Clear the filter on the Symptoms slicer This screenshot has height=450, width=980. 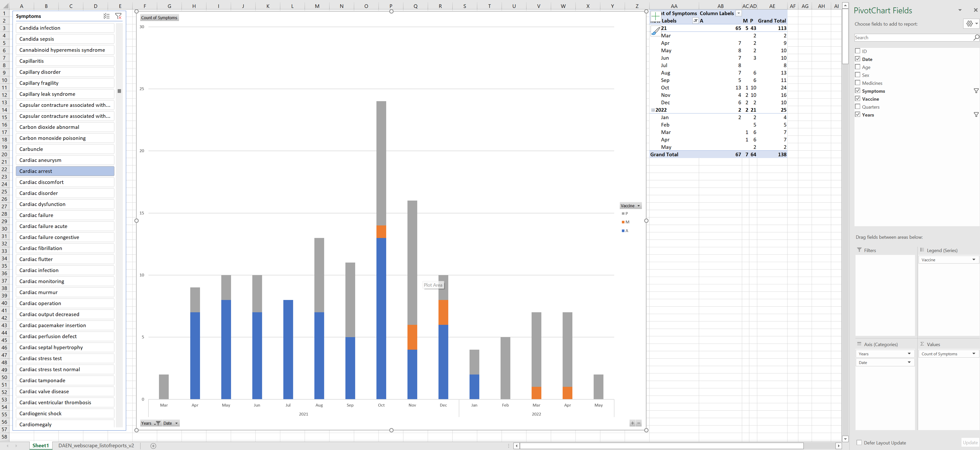pyautogui.click(x=118, y=16)
